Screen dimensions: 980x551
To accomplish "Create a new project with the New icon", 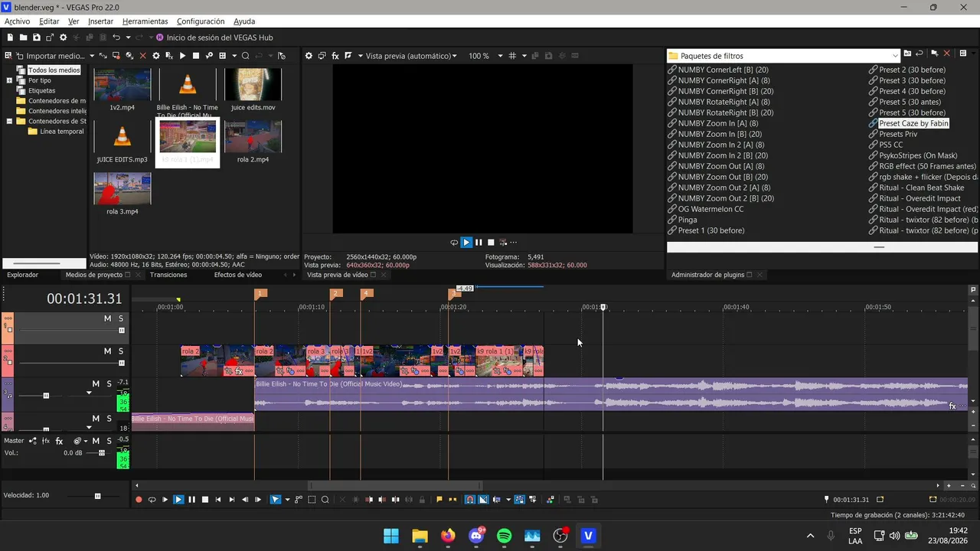I will click(10, 37).
